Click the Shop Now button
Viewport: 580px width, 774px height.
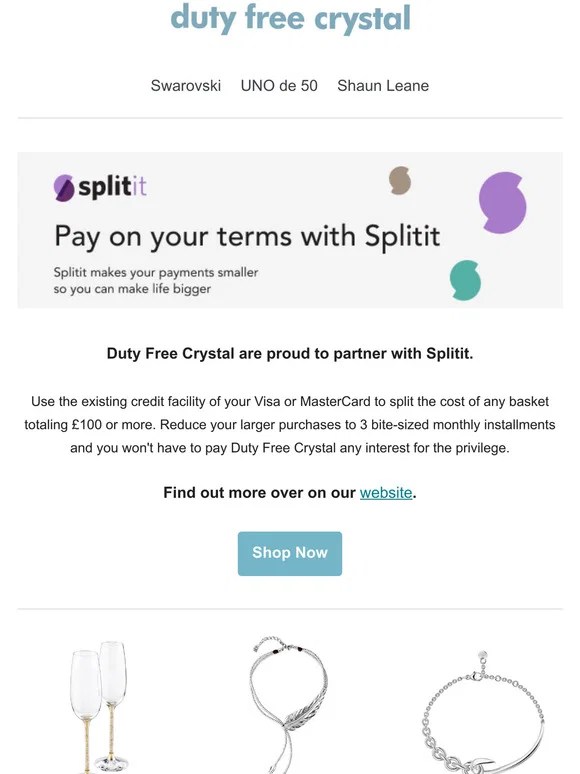[x=290, y=553]
